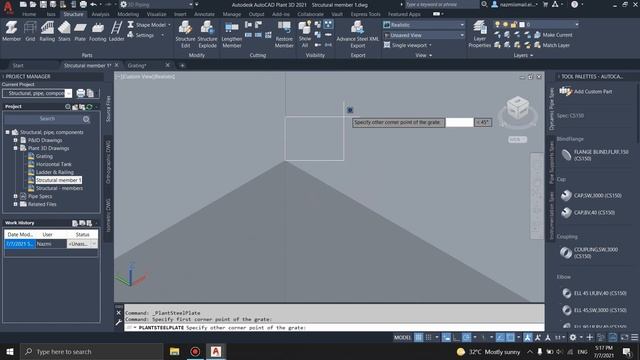Open File Explorer from taskbar
Viewport: 640px width, 360px height.
pyautogui.click(x=174, y=351)
